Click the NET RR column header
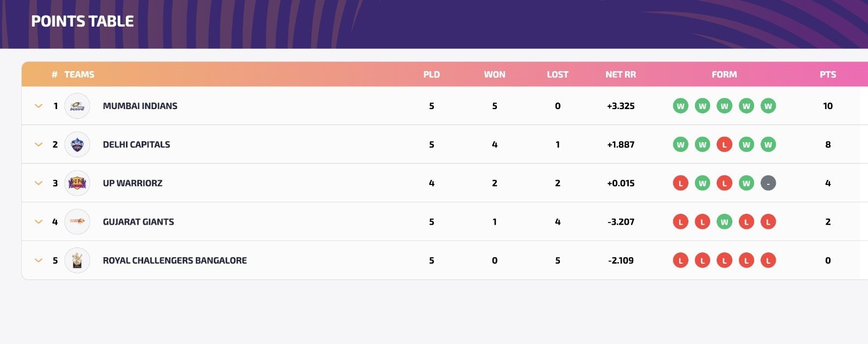Image resolution: width=868 pixels, height=344 pixels. tap(621, 74)
